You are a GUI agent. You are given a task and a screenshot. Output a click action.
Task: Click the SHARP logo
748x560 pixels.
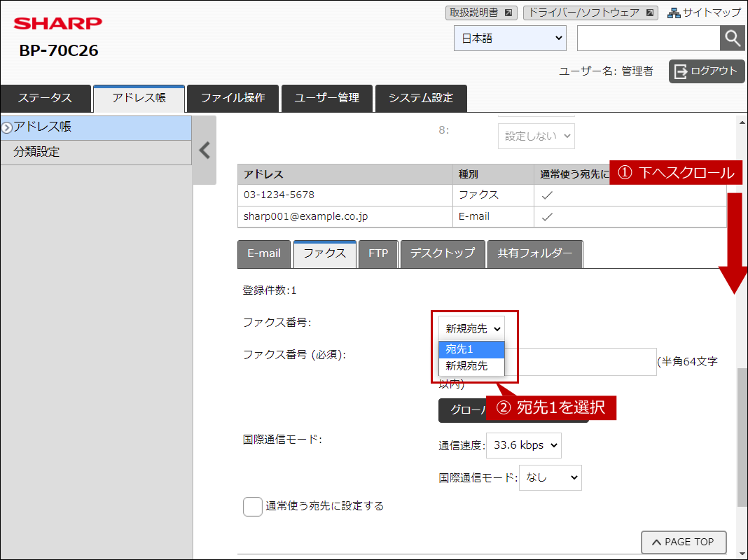click(57, 24)
